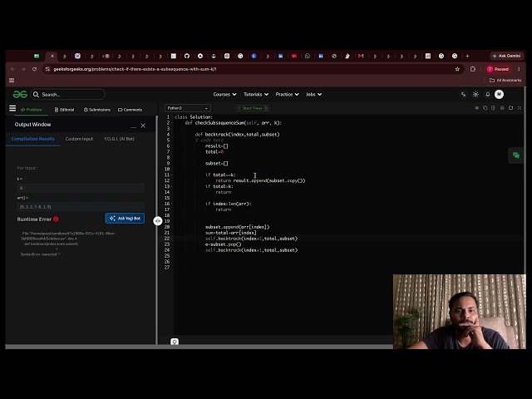This screenshot has width=532, height=399.
Task: Open the apps grid in bookmarks bar
Action: (12, 81)
